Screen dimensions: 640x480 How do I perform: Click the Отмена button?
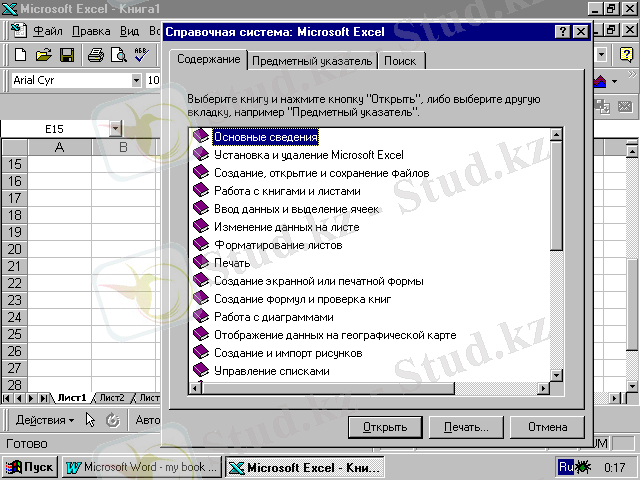(547, 427)
